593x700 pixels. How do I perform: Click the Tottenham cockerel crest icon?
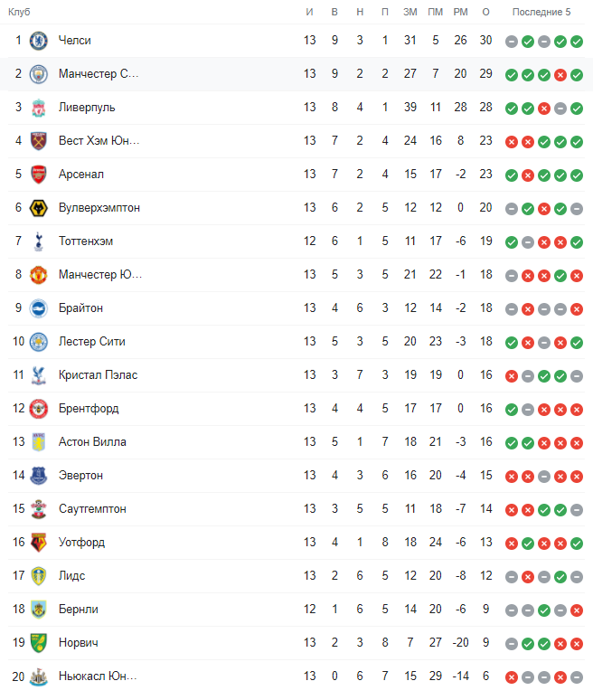point(38,241)
